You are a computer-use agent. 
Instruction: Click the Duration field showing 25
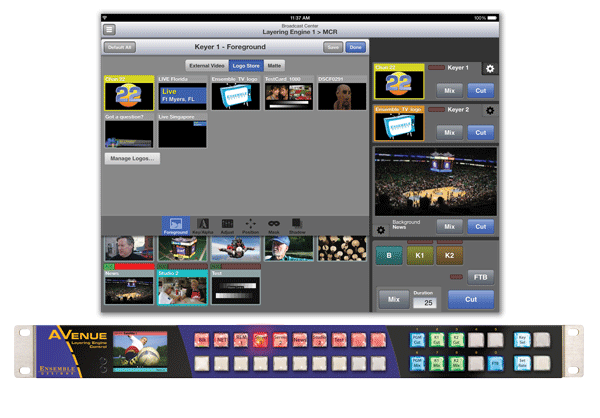click(425, 303)
